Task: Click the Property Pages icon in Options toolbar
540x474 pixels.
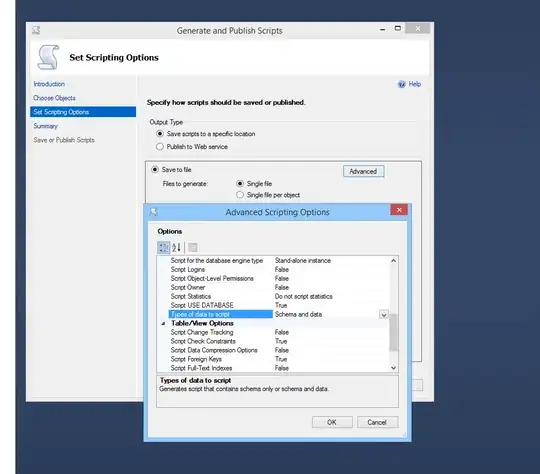Action: [193, 247]
